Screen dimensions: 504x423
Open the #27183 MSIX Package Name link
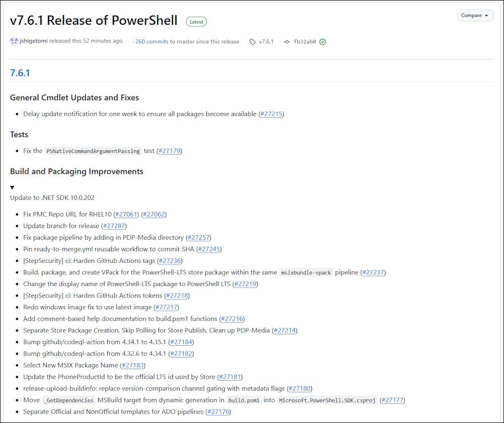133,365
